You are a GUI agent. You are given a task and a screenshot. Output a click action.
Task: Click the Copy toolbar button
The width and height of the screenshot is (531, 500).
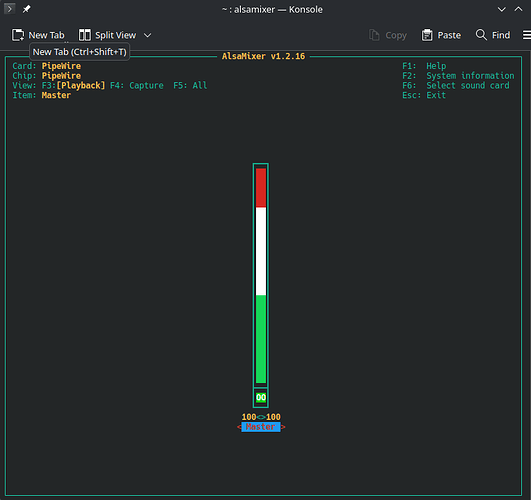pyautogui.click(x=388, y=35)
